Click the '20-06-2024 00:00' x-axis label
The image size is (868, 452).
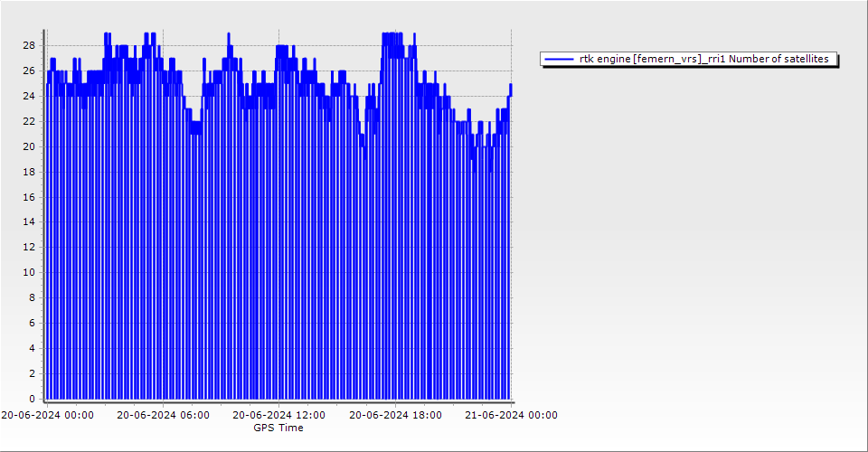point(47,415)
